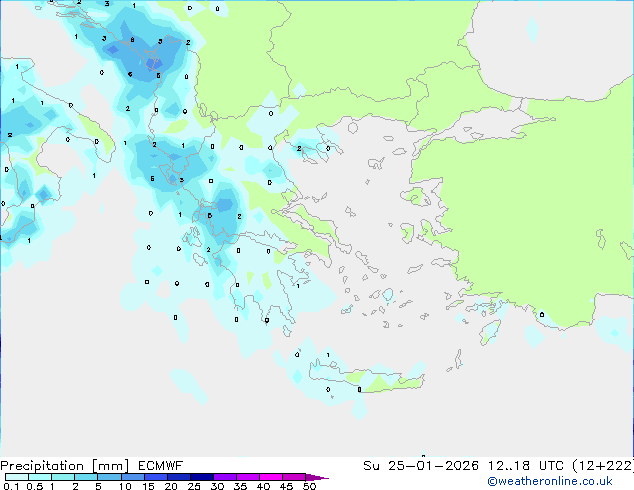Pick the 15–20 mm blue legend swatch
This screenshot has width=634, height=490.
156,477
